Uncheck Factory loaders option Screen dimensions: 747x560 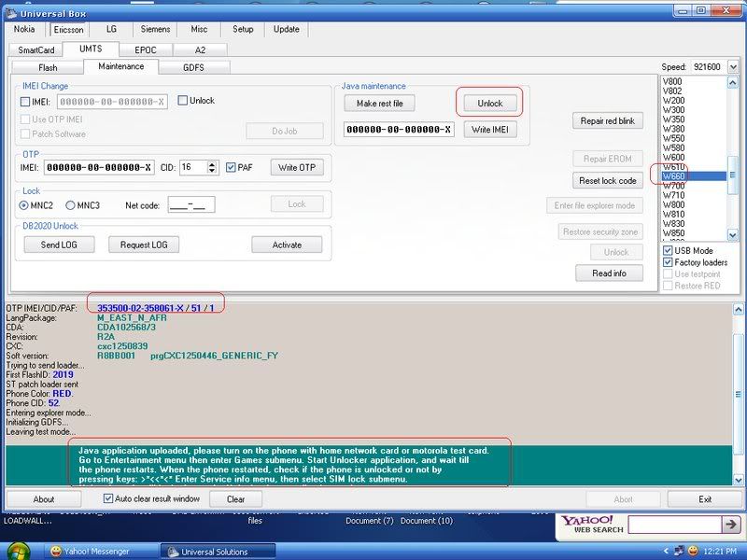(x=668, y=262)
